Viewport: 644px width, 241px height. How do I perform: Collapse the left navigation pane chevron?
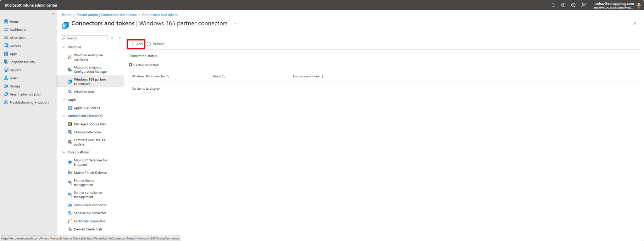(x=53, y=14)
